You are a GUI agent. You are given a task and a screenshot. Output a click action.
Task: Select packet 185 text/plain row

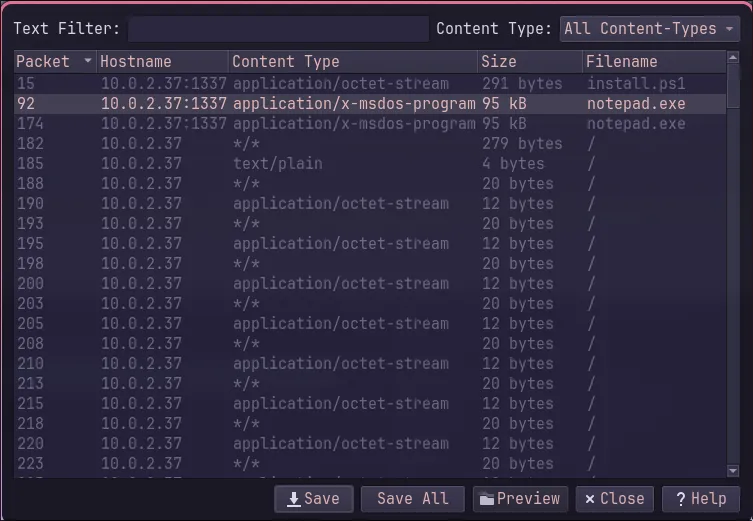[x=370, y=164]
